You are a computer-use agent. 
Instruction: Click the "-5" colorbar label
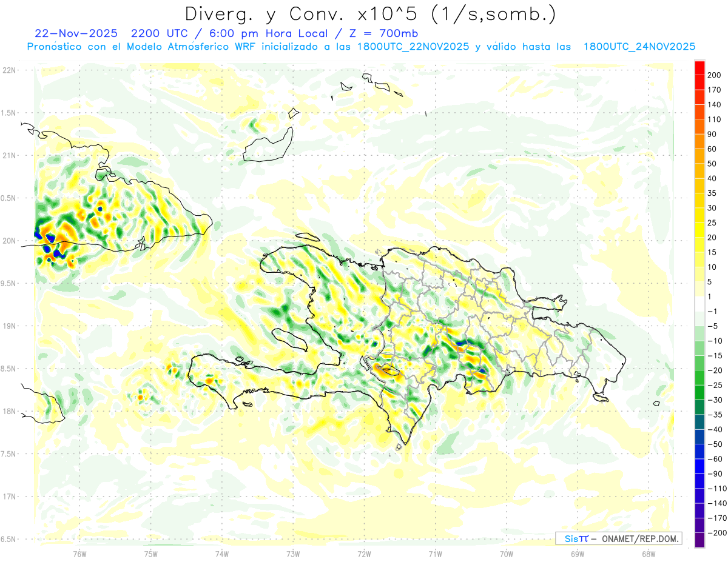pyautogui.click(x=713, y=326)
